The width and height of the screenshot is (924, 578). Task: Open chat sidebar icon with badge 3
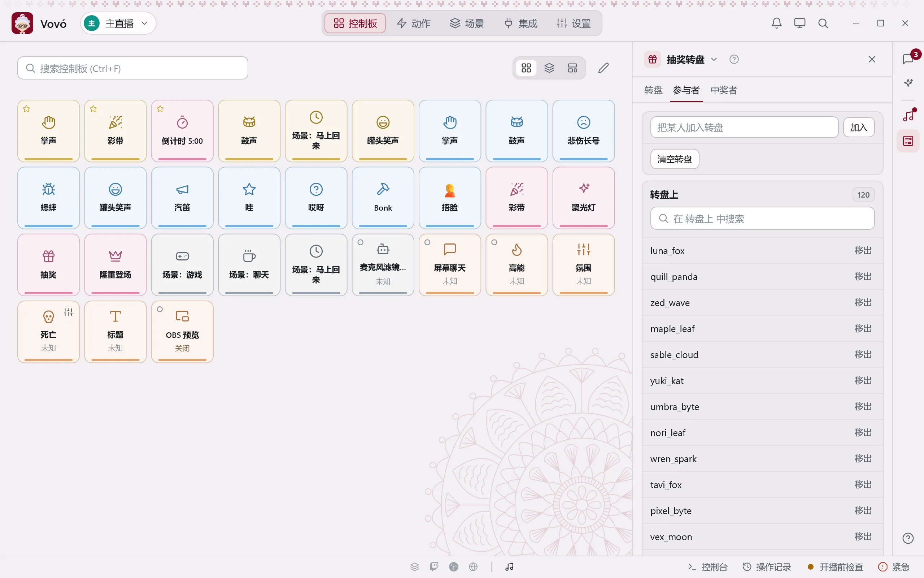coord(908,59)
